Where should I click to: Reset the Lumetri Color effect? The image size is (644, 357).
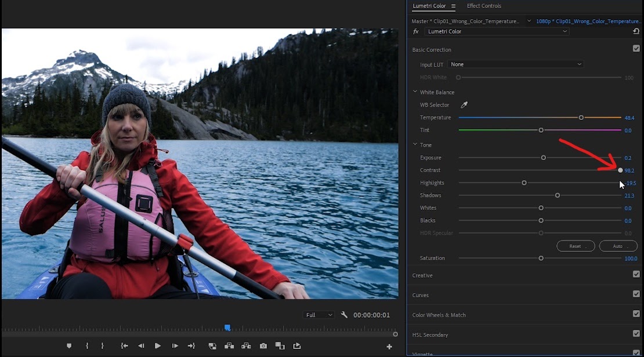tap(636, 31)
